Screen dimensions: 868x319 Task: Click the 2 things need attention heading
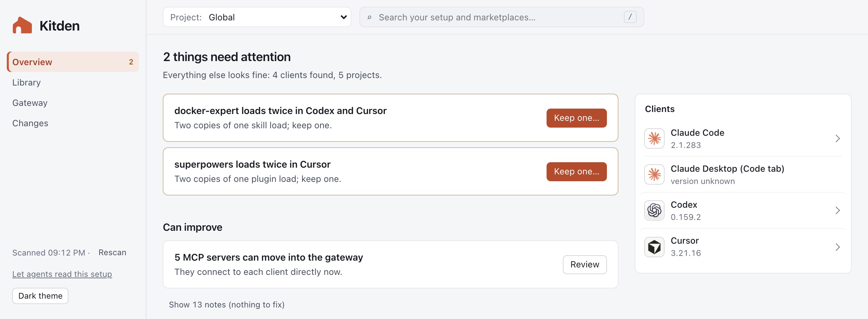tap(227, 57)
